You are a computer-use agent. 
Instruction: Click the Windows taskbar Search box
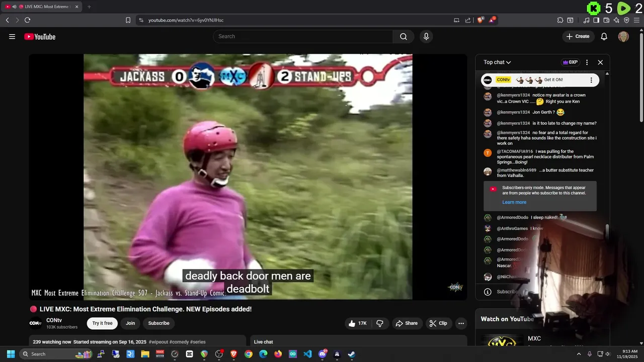tap(56, 354)
